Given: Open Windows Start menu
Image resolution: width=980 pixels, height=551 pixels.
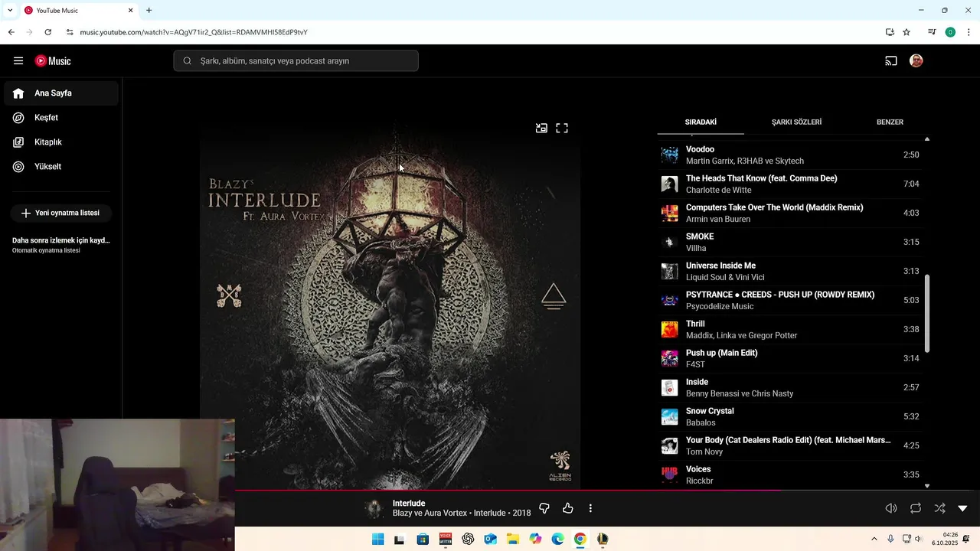Looking at the screenshot, I should (x=377, y=539).
